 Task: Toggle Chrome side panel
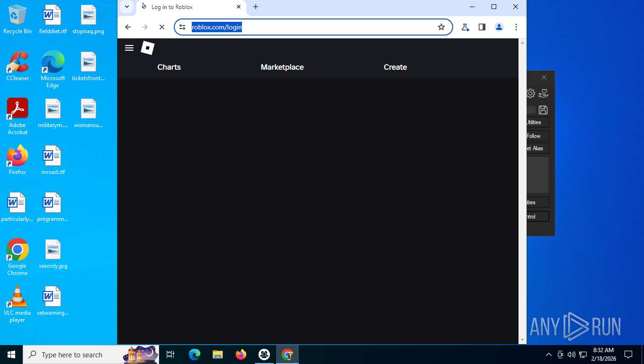[x=482, y=27]
